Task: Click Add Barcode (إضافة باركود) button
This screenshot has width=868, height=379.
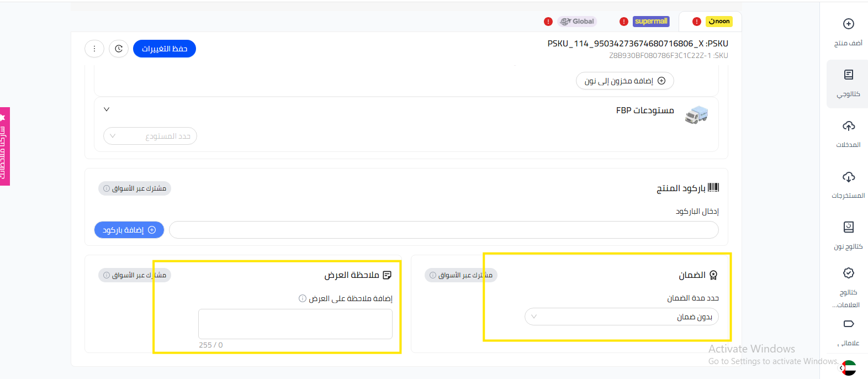Action: pos(129,230)
